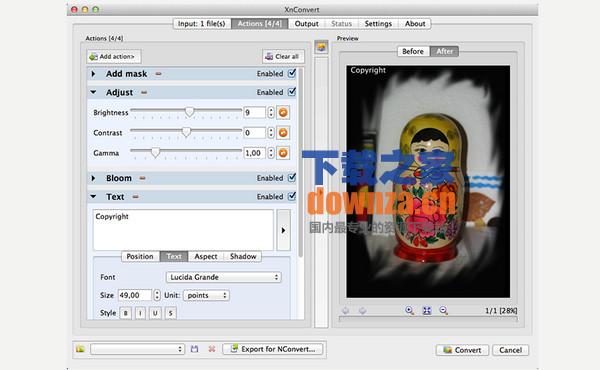Toggle Bold text style button

126,313
